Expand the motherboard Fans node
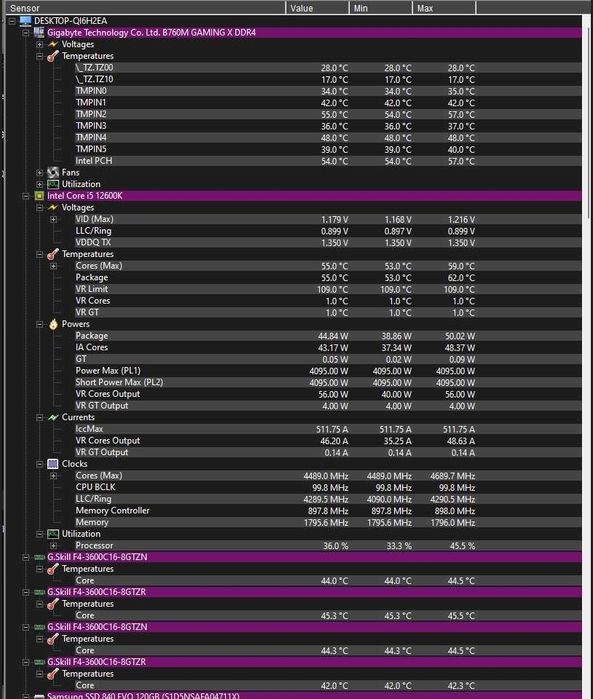Image resolution: width=593 pixels, height=699 pixels. (x=40, y=173)
